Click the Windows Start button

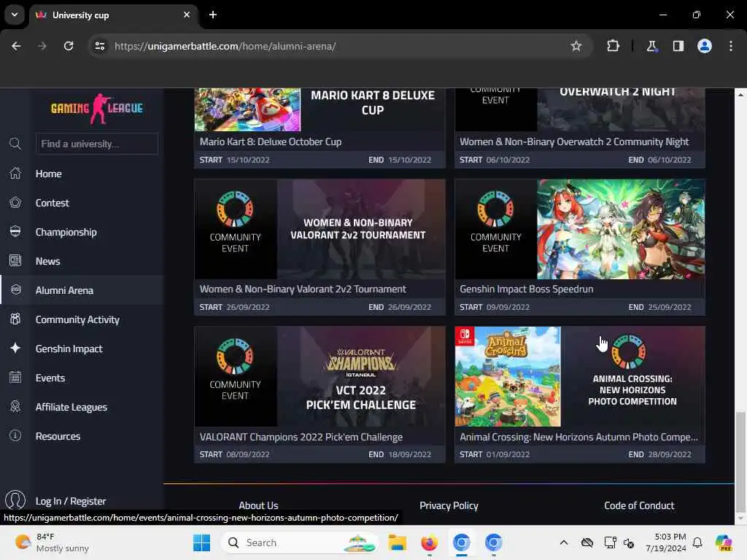201,542
